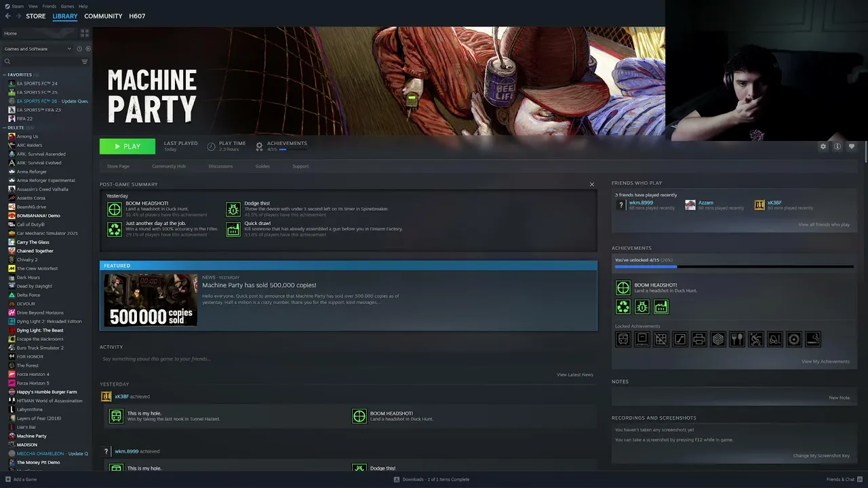Open the Help menu
868x488 pixels.
pos(83,6)
